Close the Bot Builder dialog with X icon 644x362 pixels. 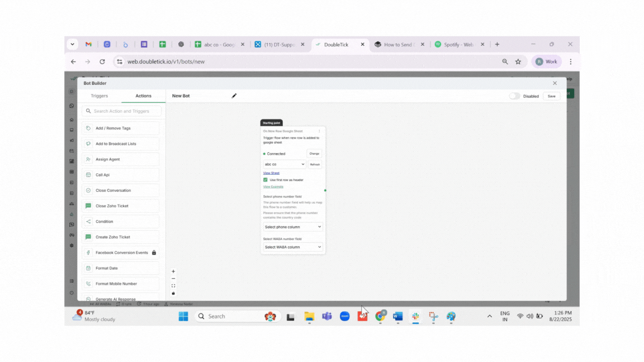click(555, 83)
